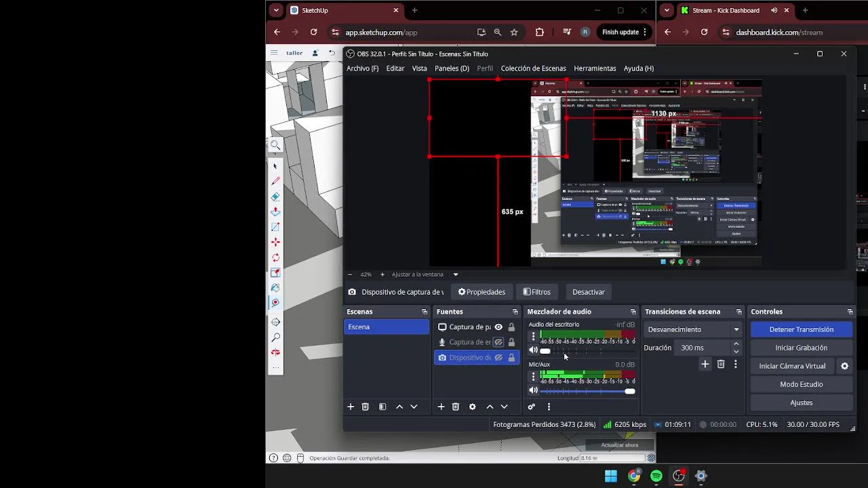Viewport: 868px width, 488px height.
Task: Pick the SketchUp Eraser tool
Action: (275, 197)
